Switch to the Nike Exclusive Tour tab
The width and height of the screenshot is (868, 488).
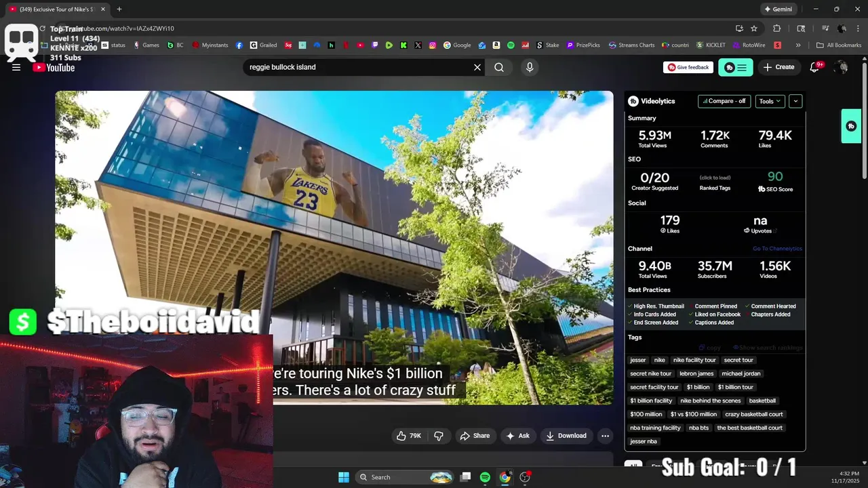(56, 9)
